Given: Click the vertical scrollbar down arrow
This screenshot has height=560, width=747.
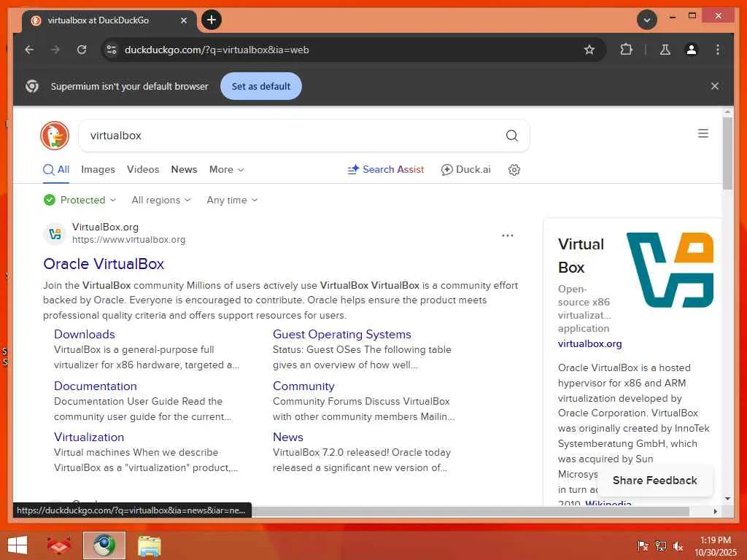Looking at the screenshot, I should pyautogui.click(x=727, y=499).
